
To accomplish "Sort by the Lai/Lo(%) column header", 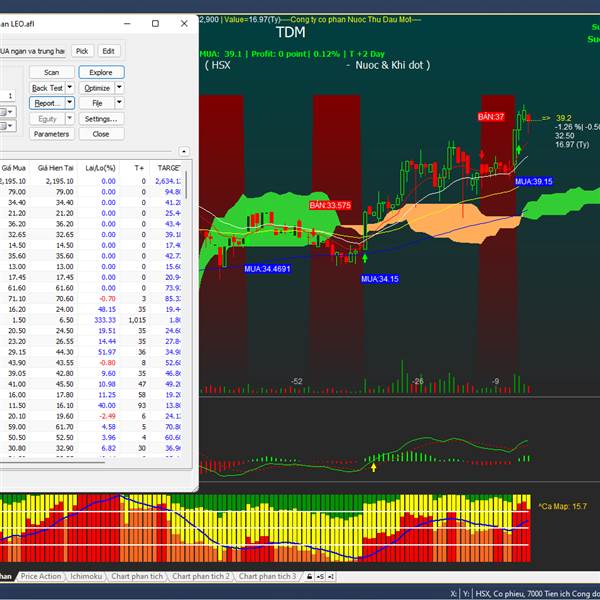I will (x=100, y=168).
